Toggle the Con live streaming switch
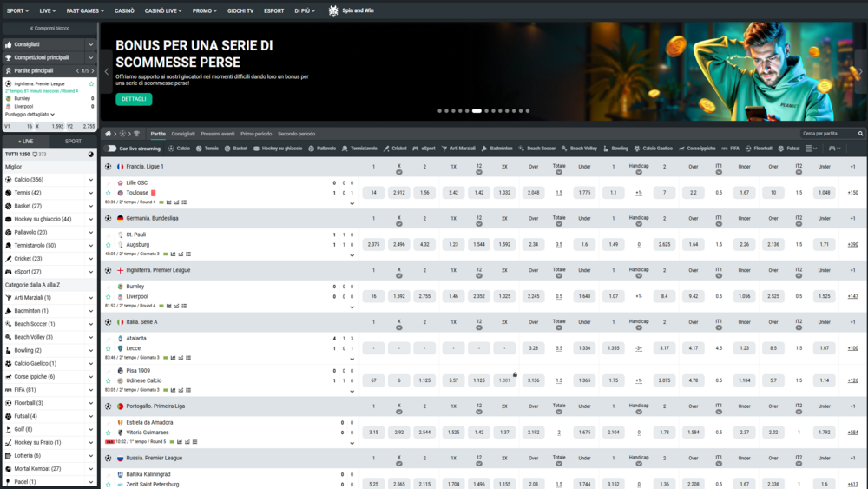The image size is (868, 489). coord(111,149)
